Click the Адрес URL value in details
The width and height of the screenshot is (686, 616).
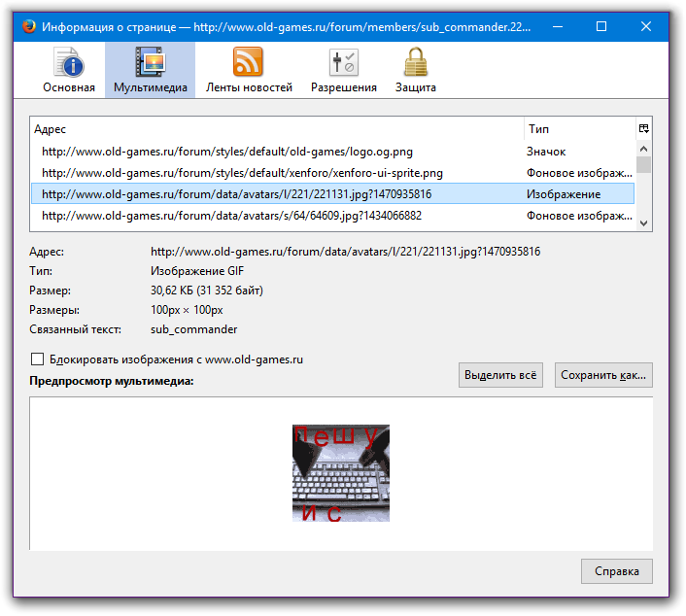click(345, 252)
